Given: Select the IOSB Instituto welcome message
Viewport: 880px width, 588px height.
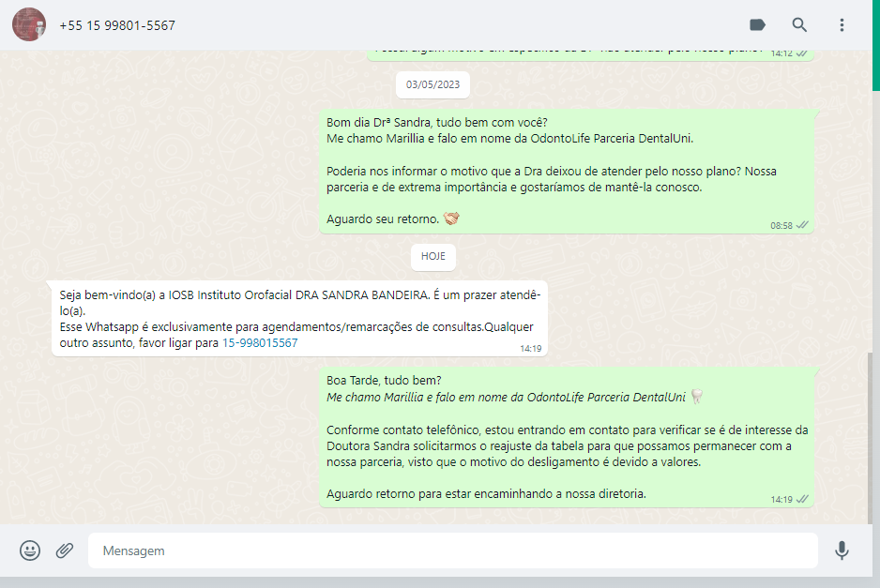Looking at the screenshot, I should tap(299, 318).
